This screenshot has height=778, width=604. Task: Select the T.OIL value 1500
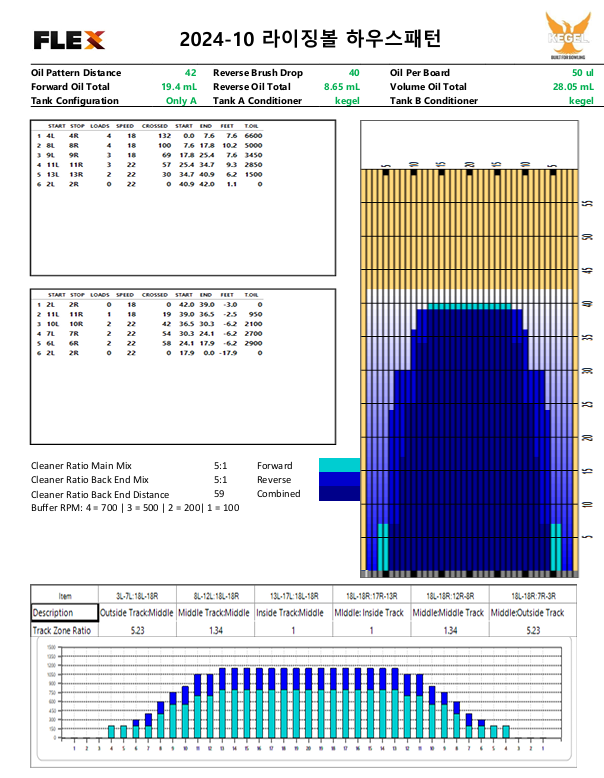[x=253, y=174]
